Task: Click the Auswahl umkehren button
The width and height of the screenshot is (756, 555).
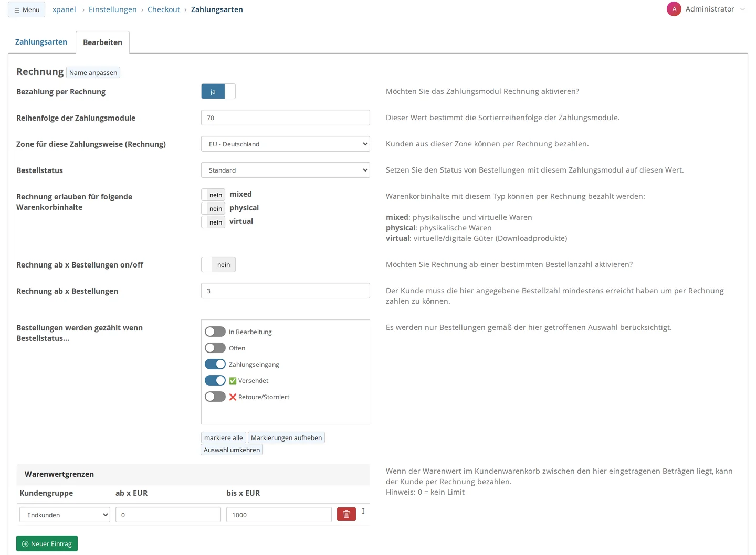Action: point(232,450)
